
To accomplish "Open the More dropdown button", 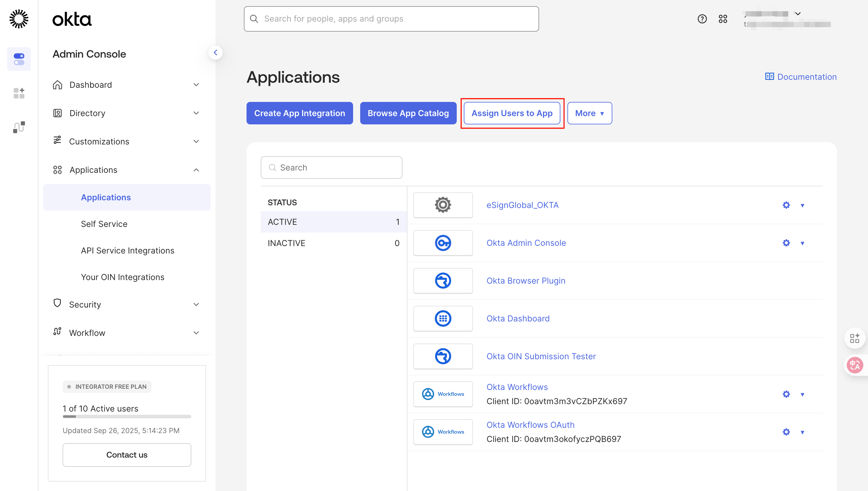I will [x=589, y=113].
